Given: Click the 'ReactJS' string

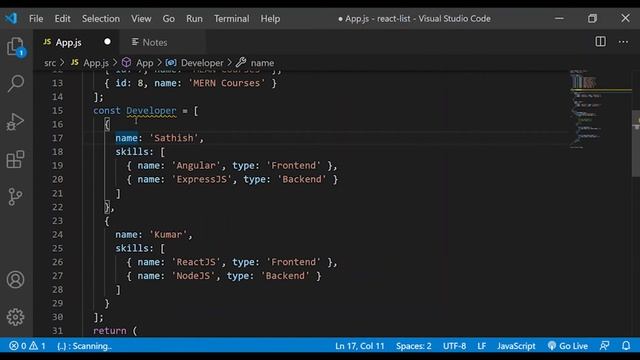Looking at the screenshot, I should click(196, 262).
